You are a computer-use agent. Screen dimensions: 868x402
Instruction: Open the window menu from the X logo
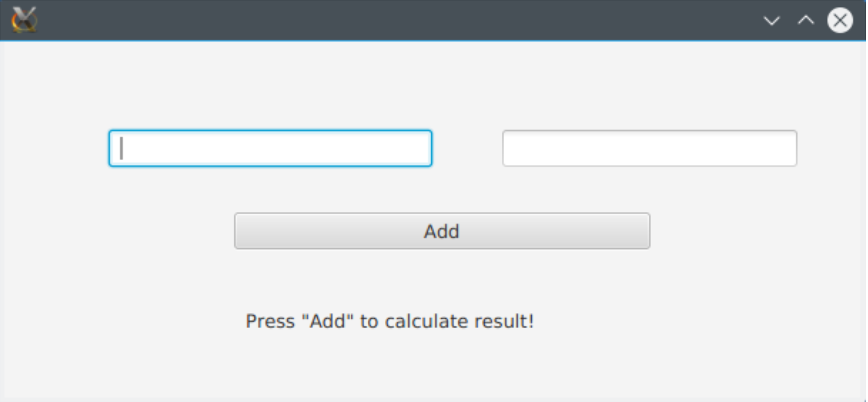tap(24, 20)
